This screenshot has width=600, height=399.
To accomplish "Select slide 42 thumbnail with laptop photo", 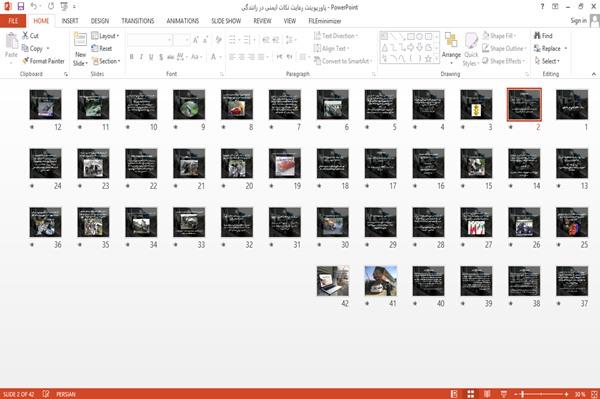I will tap(333, 281).
